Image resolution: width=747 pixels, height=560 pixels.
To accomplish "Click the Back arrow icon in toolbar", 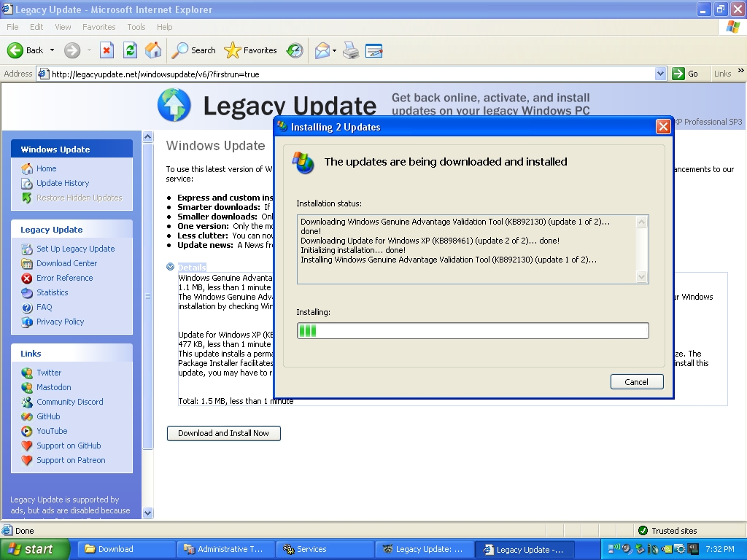I will 15,50.
